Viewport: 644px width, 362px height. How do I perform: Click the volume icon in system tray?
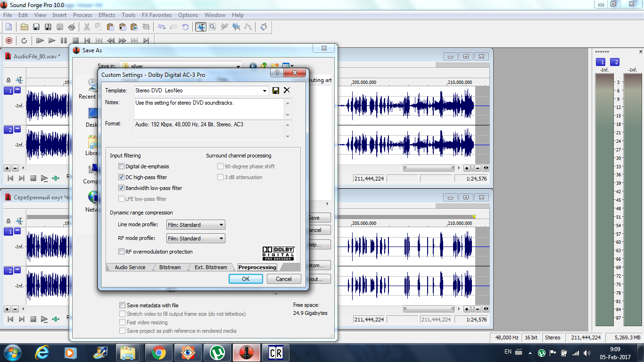tap(586, 353)
